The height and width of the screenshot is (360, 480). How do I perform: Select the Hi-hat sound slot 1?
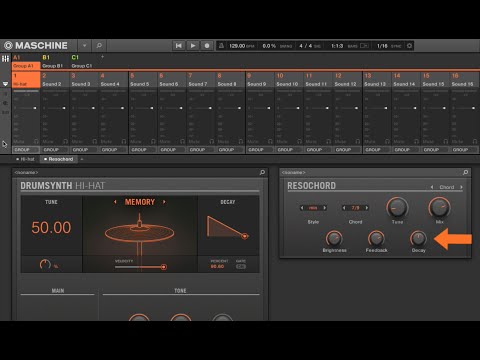click(26, 80)
